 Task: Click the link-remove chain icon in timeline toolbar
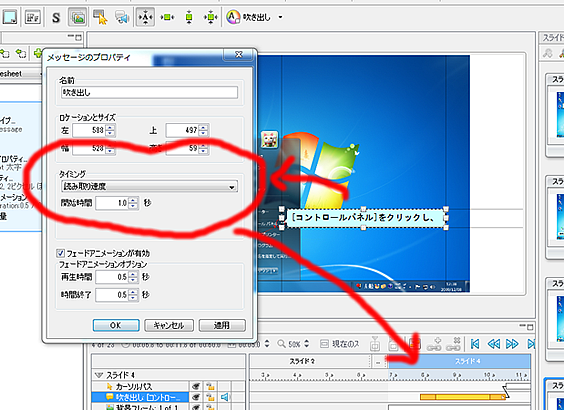click(453, 344)
